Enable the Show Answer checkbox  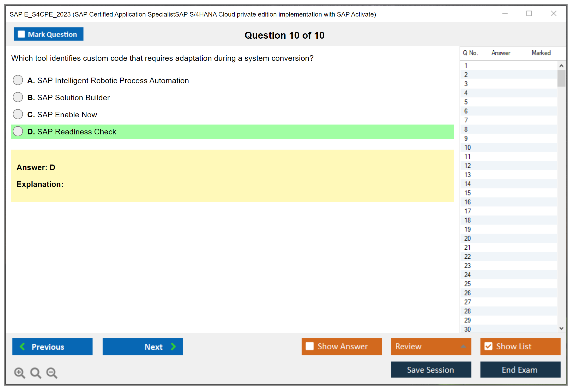[310, 346]
